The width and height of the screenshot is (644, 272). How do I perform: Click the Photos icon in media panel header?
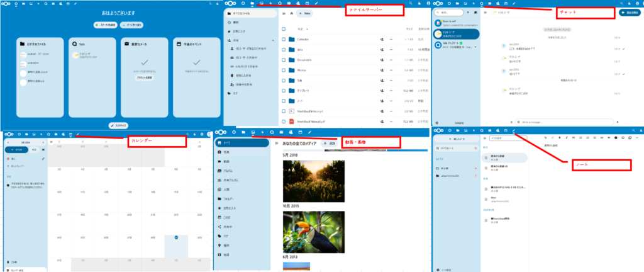(252, 132)
